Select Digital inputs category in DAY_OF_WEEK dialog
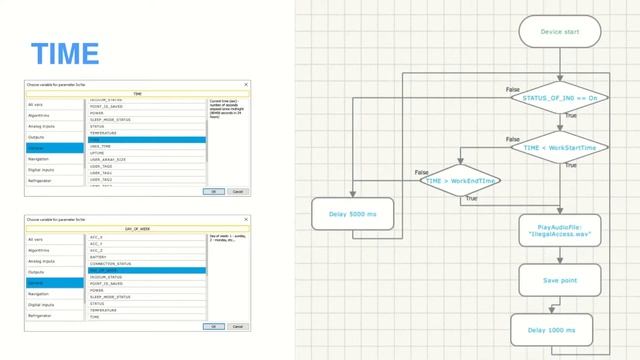This screenshot has height=360, width=640. [55, 305]
